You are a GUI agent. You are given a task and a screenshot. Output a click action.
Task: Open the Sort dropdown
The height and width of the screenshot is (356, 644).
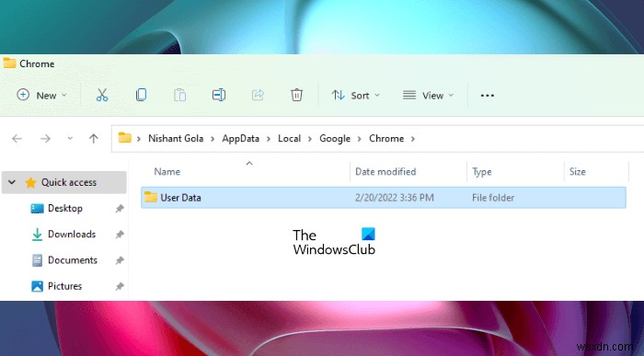[x=356, y=96]
